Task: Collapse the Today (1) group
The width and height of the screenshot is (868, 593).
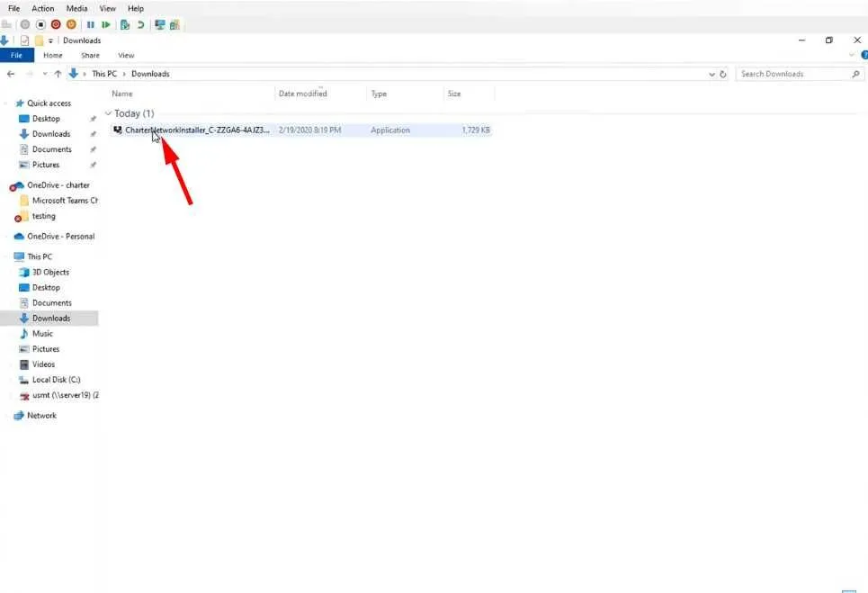Action: click(109, 113)
